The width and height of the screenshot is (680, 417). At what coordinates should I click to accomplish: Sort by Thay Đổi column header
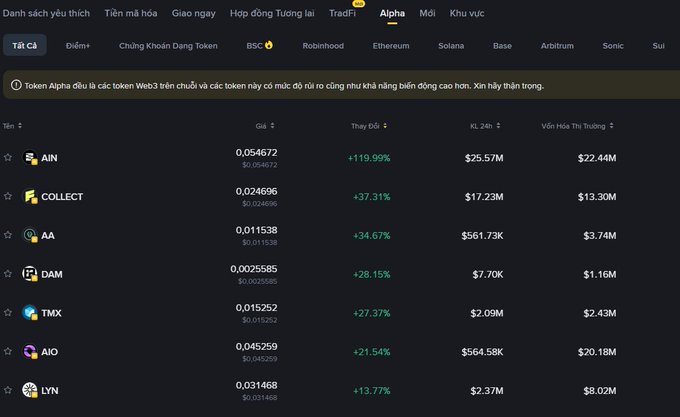pyautogui.click(x=369, y=126)
